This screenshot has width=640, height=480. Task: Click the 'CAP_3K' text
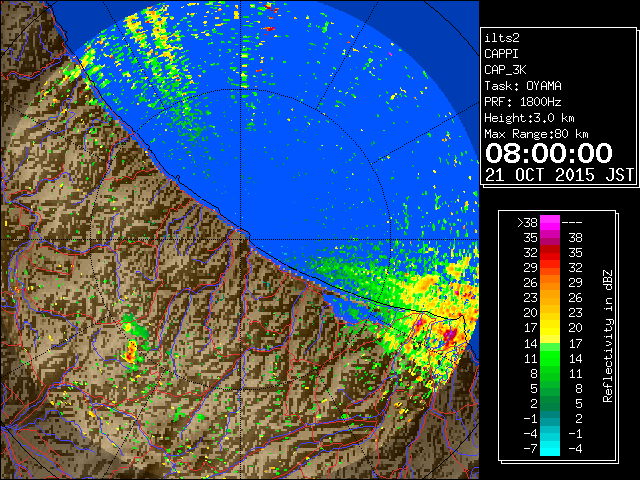tap(505, 70)
